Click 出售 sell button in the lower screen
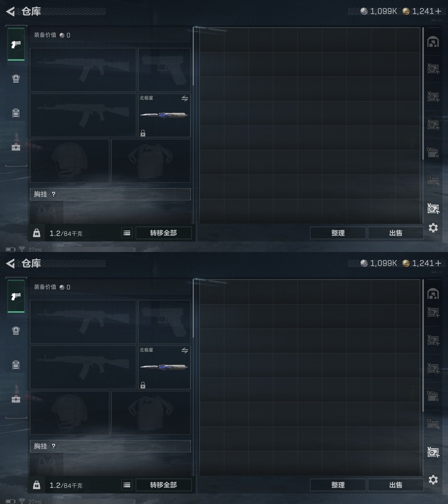The image size is (448, 504). point(395,485)
